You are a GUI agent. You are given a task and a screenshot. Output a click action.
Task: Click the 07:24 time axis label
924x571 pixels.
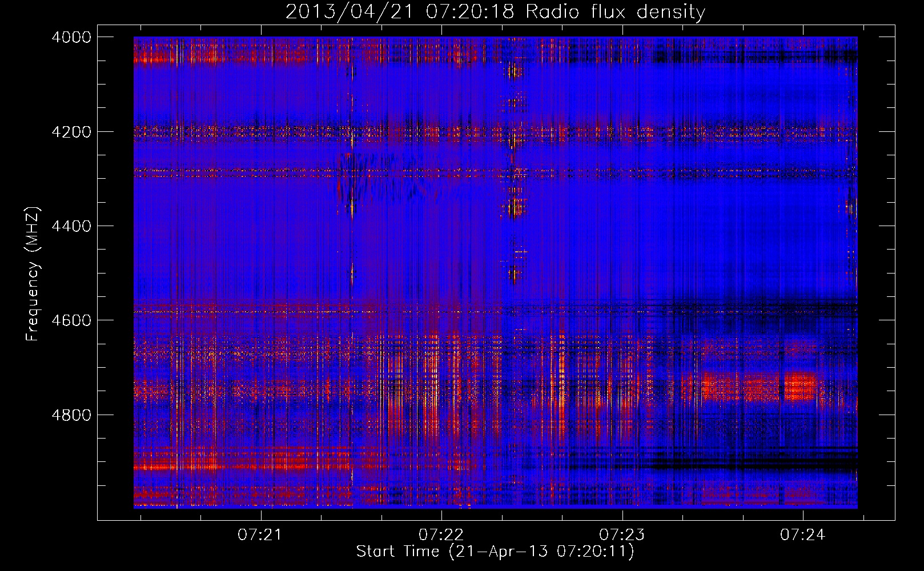tap(803, 534)
